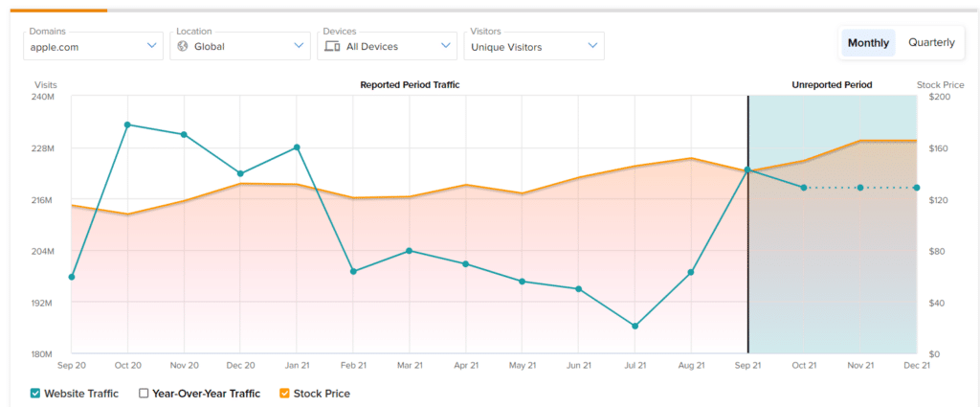Click the Nov 20 website traffic data point
Viewport: 980px width, 407px height.
click(184, 134)
